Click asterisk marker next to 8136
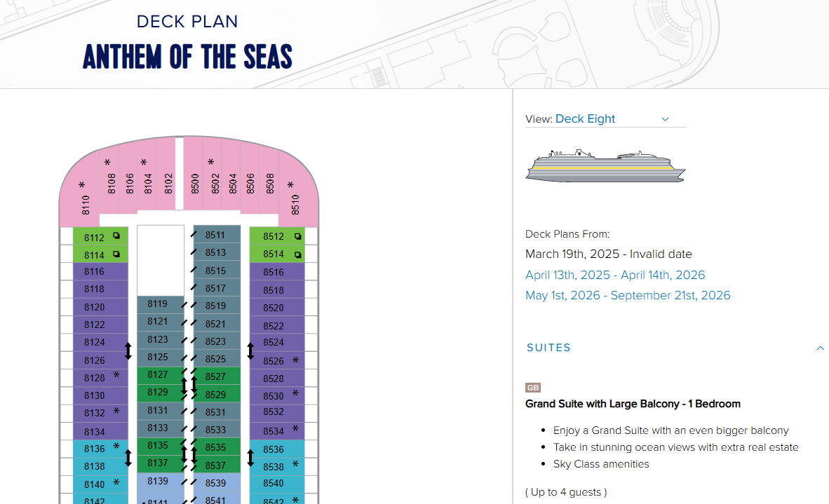829x504 pixels. (x=116, y=447)
